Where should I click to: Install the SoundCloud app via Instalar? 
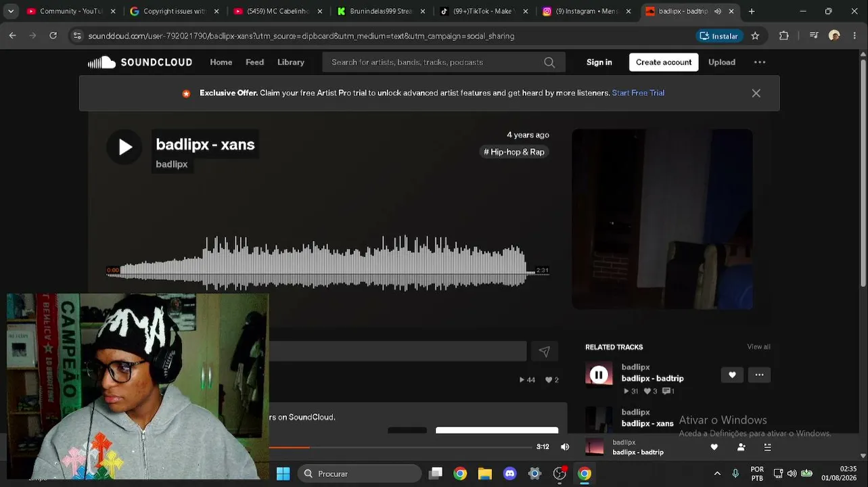click(x=719, y=36)
